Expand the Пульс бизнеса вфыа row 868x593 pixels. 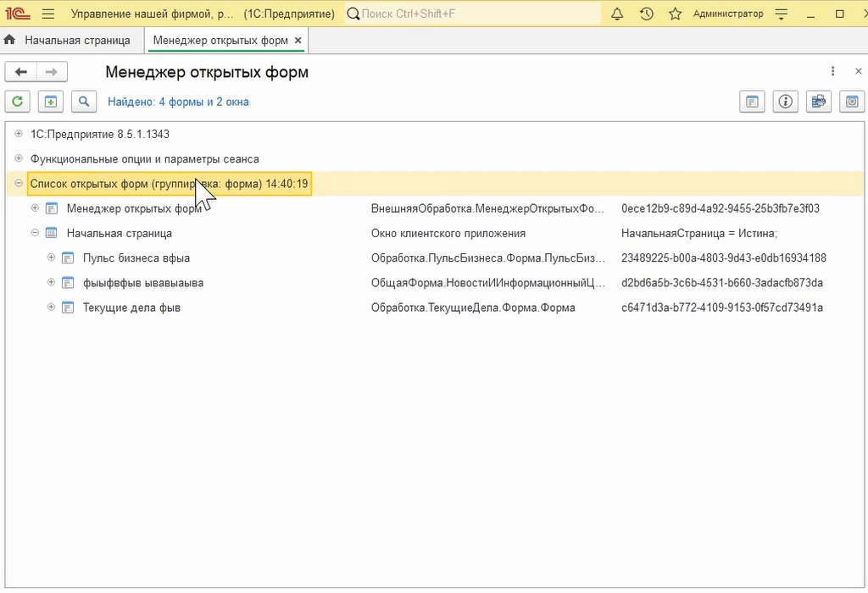tap(51, 258)
